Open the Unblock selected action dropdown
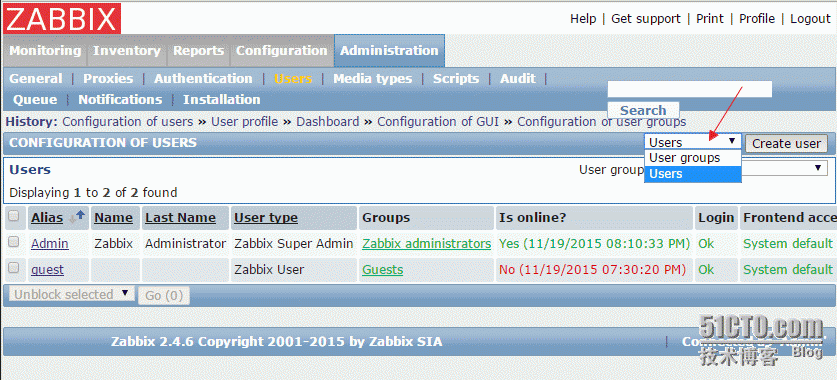 click(x=71, y=294)
